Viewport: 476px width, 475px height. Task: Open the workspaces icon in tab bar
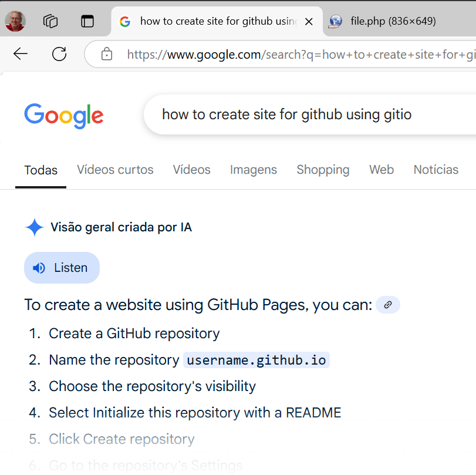click(50, 22)
